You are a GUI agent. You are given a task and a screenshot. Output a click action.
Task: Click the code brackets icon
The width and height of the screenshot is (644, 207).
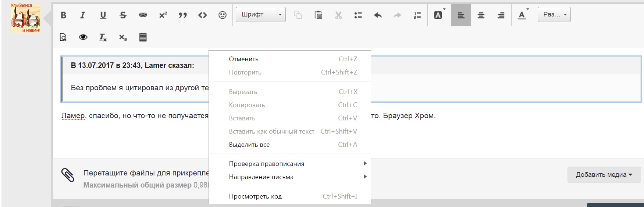[202, 15]
